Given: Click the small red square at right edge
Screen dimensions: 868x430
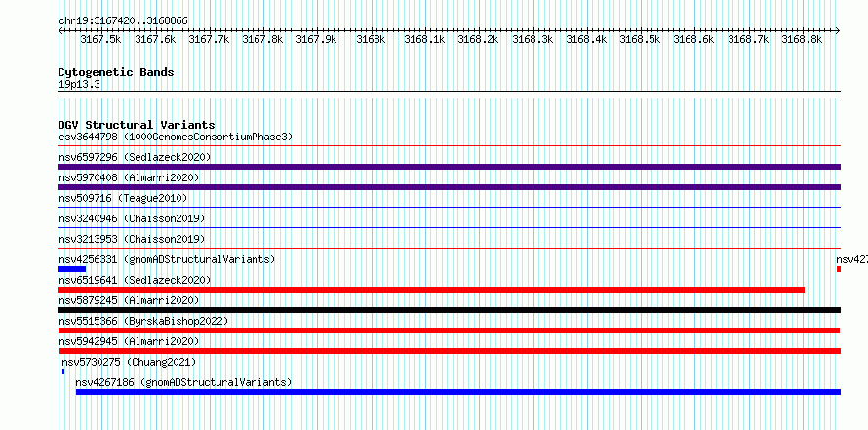Looking at the screenshot, I should click(839, 269).
